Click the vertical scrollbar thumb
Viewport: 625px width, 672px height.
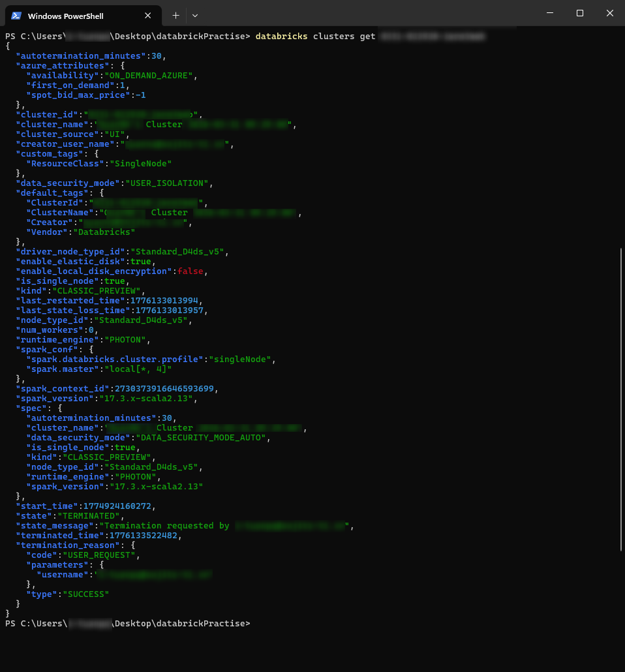click(620, 399)
